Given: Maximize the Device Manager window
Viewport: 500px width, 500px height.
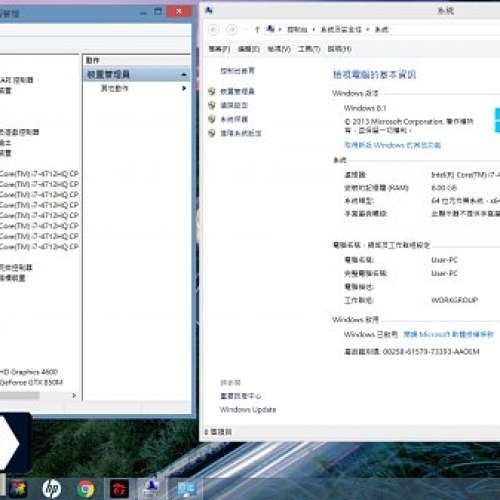Looking at the screenshot, I should [x=158, y=12].
